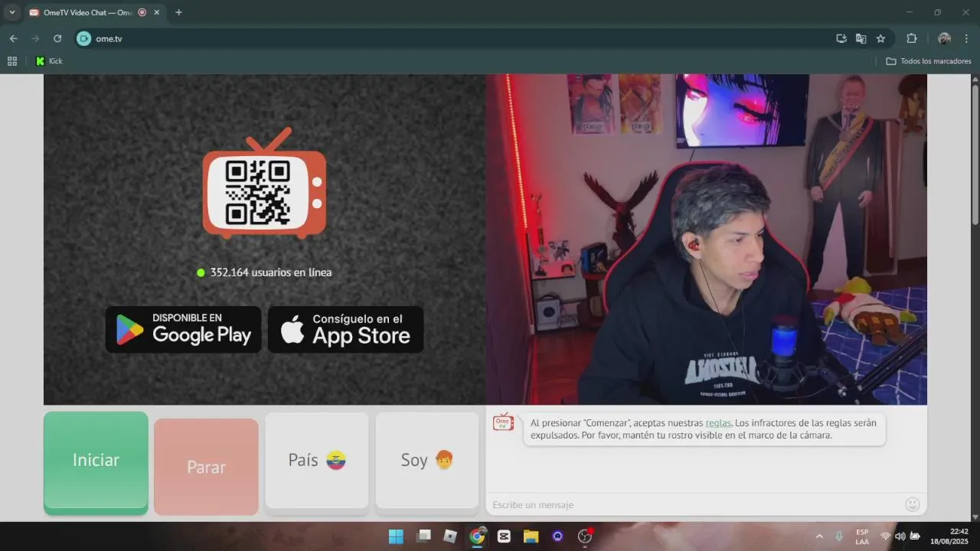
Task: Open a new browser tab
Action: pyautogui.click(x=178, y=12)
